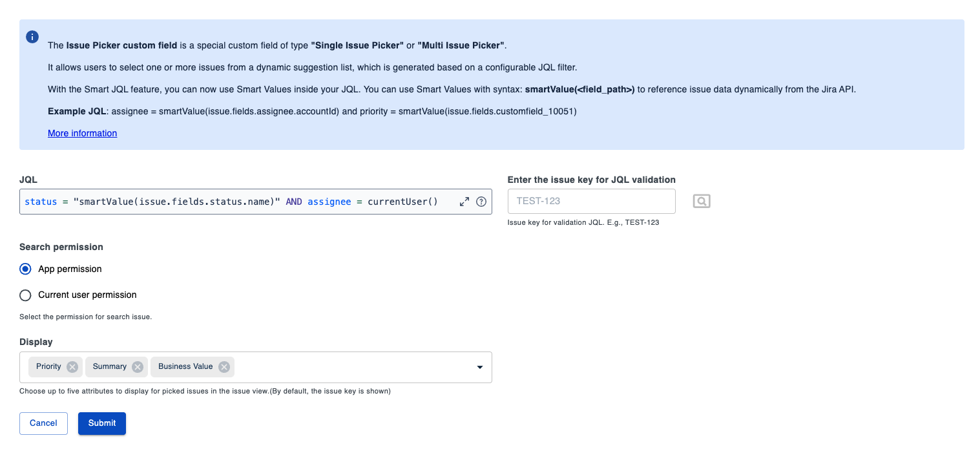Select the Current user permission radio button

[x=25, y=295]
